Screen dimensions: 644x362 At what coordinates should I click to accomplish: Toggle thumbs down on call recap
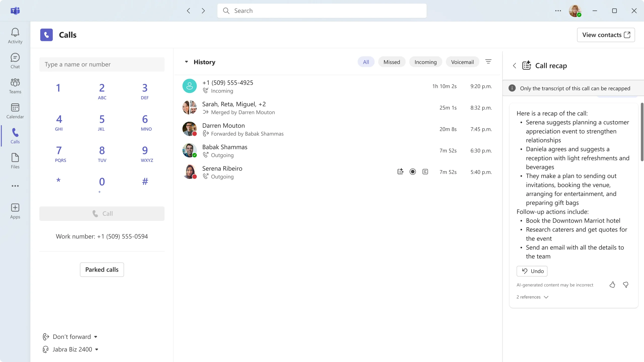[626, 285]
